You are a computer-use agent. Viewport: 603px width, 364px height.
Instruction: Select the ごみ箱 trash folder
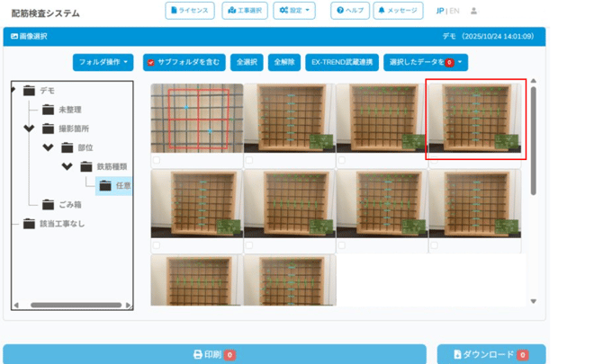(62, 205)
